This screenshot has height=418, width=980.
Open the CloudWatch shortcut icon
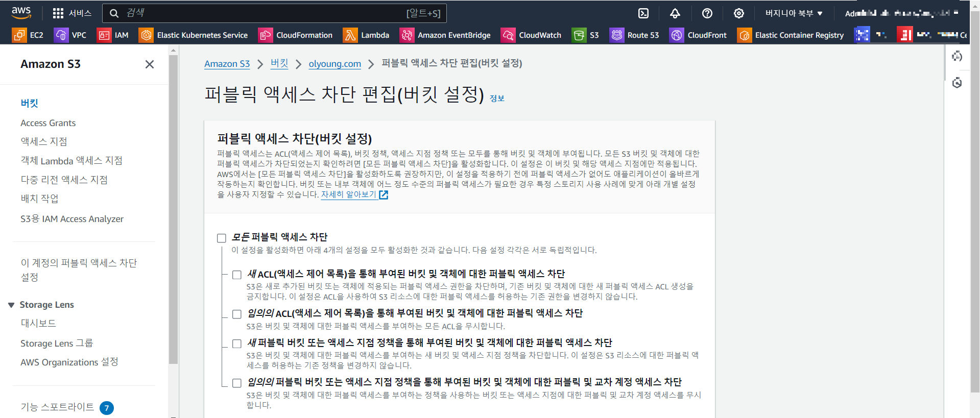coord(508,35)
